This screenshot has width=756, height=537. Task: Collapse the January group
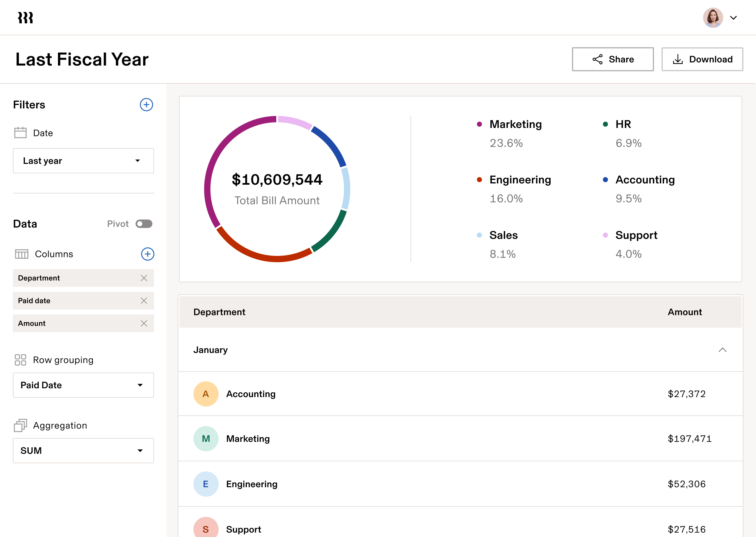(722, 350)
